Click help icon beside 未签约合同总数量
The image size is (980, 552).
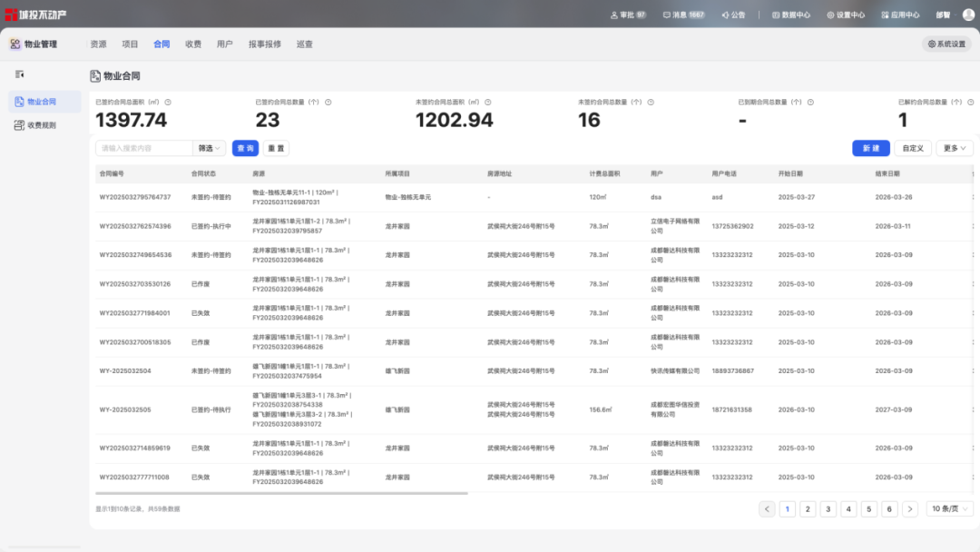pos(651,103)
